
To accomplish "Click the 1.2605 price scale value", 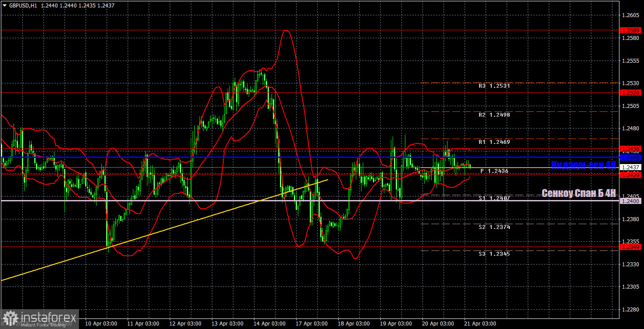I will pos(630,15).
